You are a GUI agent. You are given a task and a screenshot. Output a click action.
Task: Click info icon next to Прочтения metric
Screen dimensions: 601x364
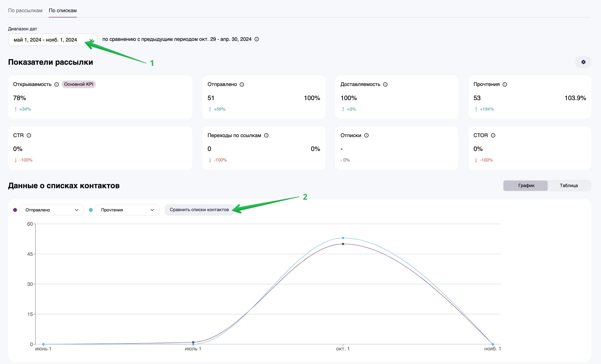(x=505, y=85)
